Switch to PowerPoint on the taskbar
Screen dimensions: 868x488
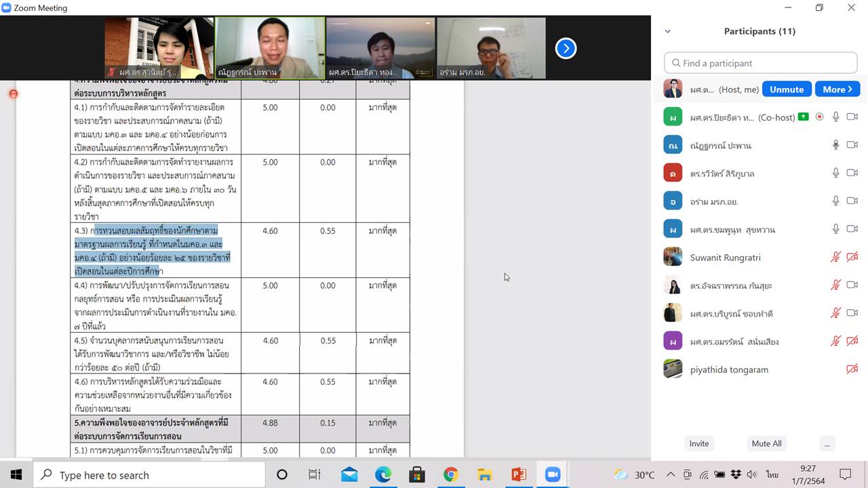click(519, 474)
